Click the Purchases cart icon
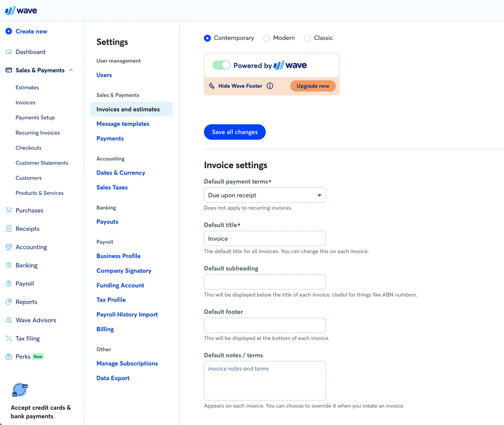Image resolution: width=504 pixels, height=425 pixels. pos(9,210)
